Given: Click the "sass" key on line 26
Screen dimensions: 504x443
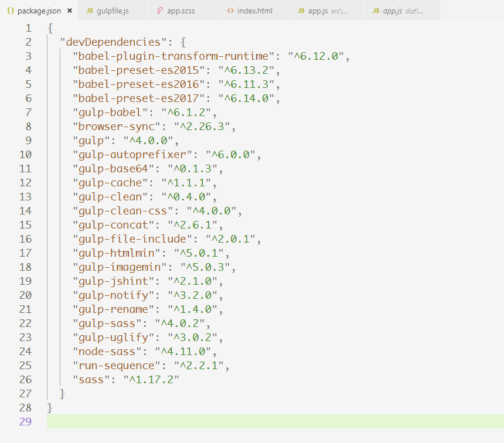Looking at the screenshot, I should 91,380.
